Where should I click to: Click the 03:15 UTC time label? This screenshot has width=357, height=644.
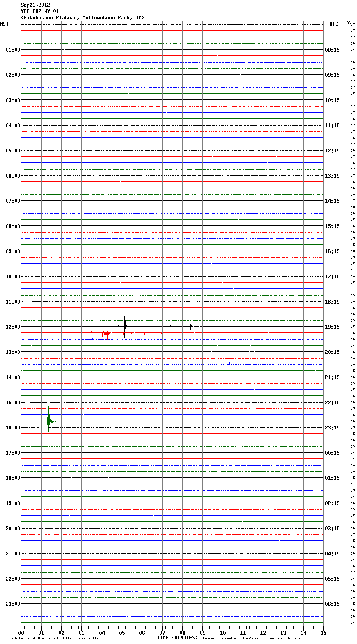tap(332, 529)
